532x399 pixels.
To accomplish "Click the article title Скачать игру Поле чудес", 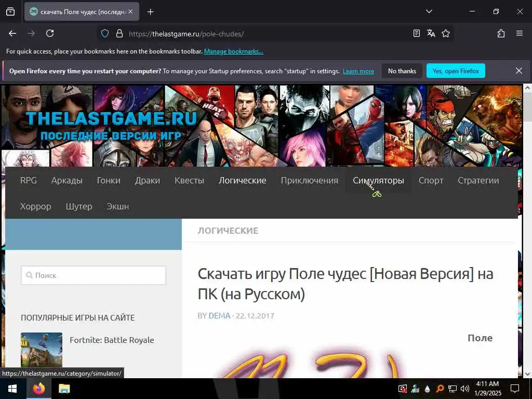I will point(345,284).
